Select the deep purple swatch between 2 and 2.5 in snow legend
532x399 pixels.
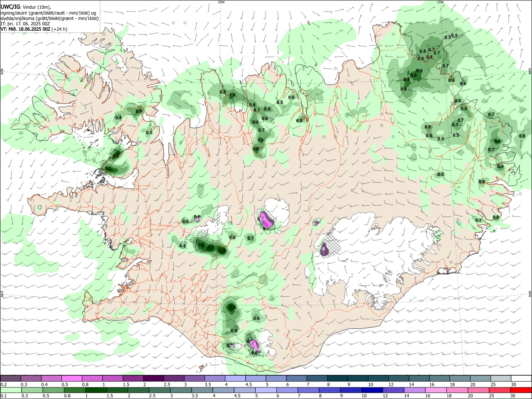[154, 379]
